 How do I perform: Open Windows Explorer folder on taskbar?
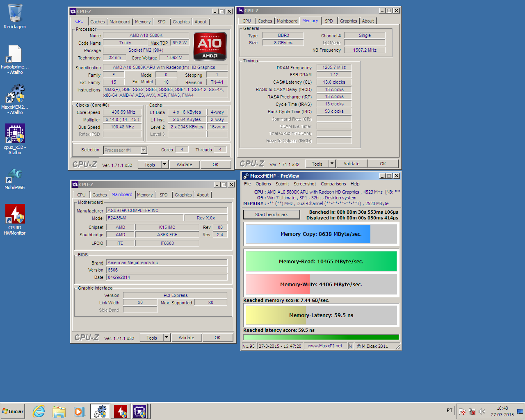59,411
